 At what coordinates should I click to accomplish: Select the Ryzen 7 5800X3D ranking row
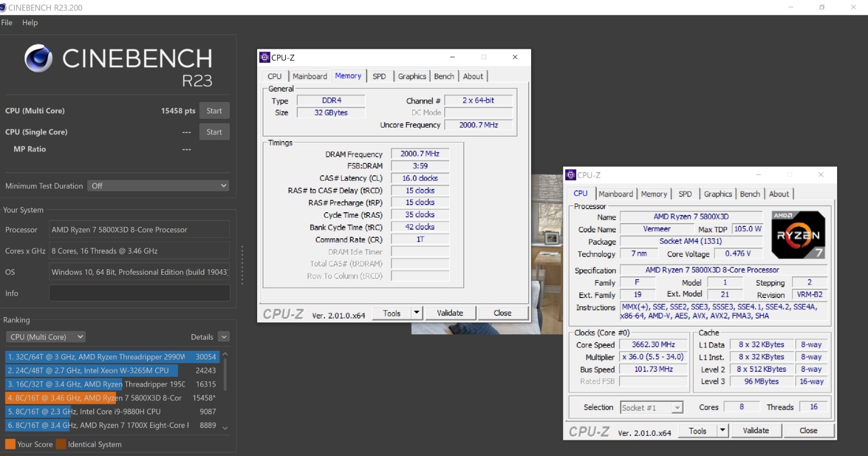pos(112,398)
